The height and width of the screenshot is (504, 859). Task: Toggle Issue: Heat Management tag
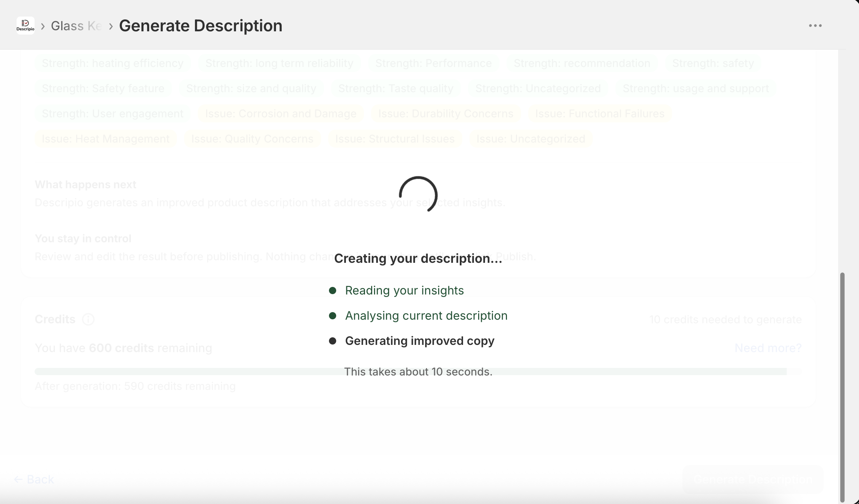[x=106, y=139]
